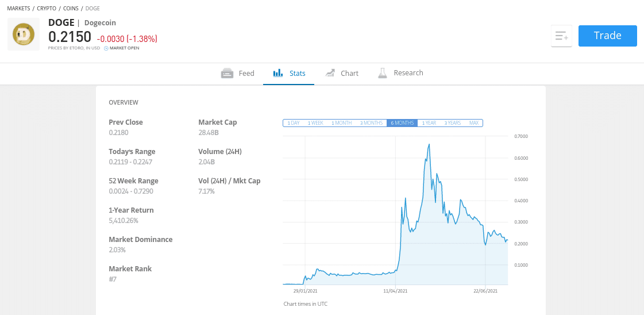Click the Feed tab icon
Screen dimensions: 644x315
227,73
